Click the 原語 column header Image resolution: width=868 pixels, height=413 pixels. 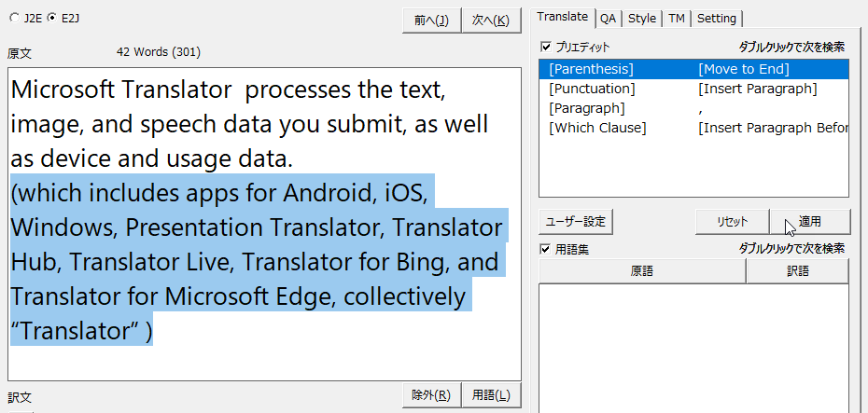[642, 271]
